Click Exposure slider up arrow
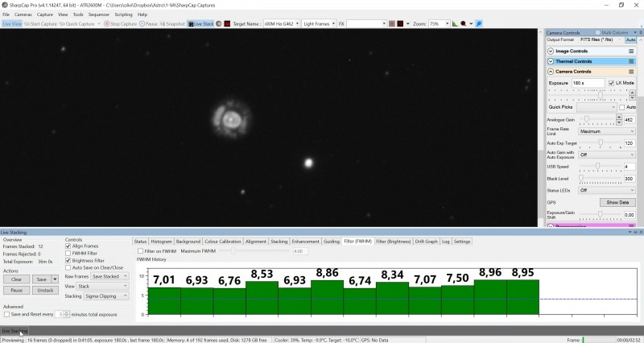Image resolution: width=644 pixels, height=343 pixels. coord(632,93)
